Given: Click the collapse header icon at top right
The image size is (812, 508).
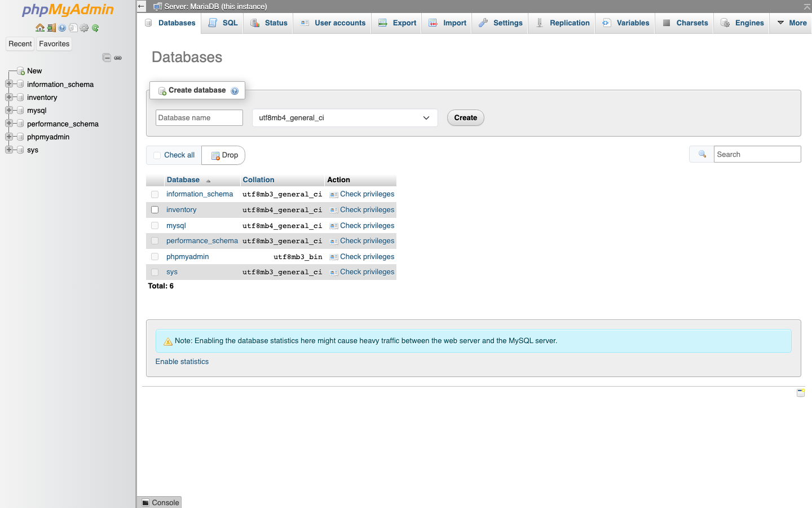Looking at the screenshot, I should click(x=807, y=7).
